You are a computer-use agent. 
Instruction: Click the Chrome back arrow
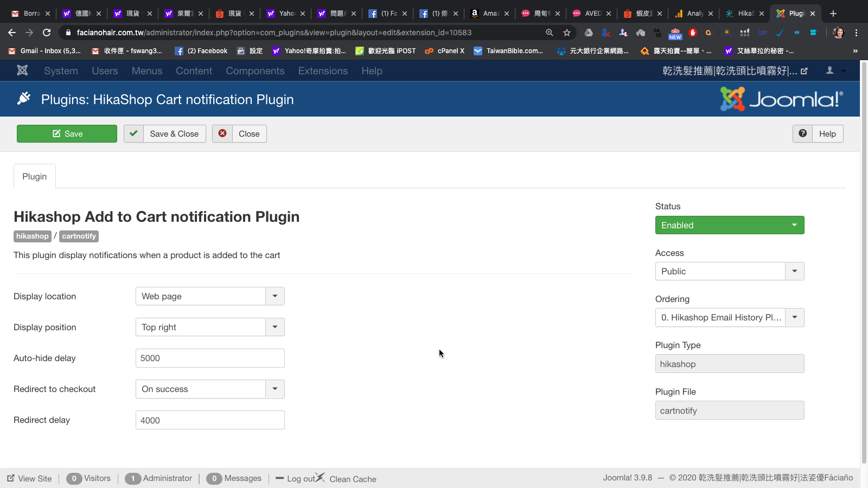click(12, 33)
